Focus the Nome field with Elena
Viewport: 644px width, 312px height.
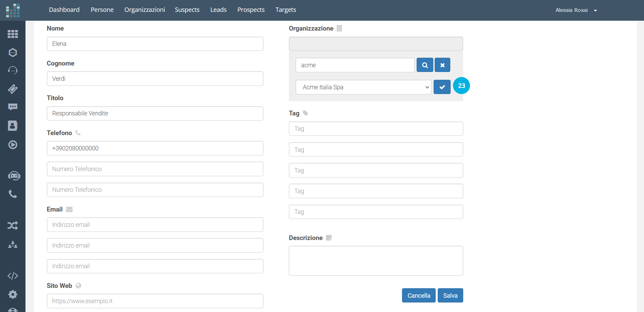tap(155, 44)
